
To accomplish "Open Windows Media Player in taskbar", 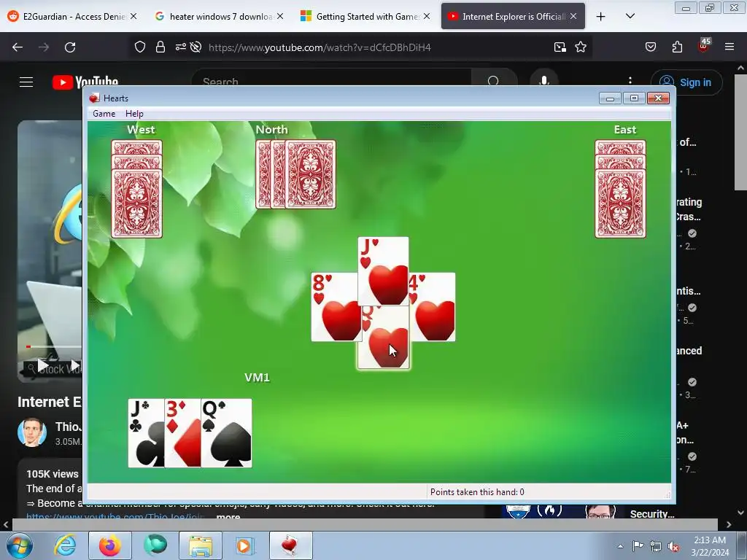I will coord(245,545).
